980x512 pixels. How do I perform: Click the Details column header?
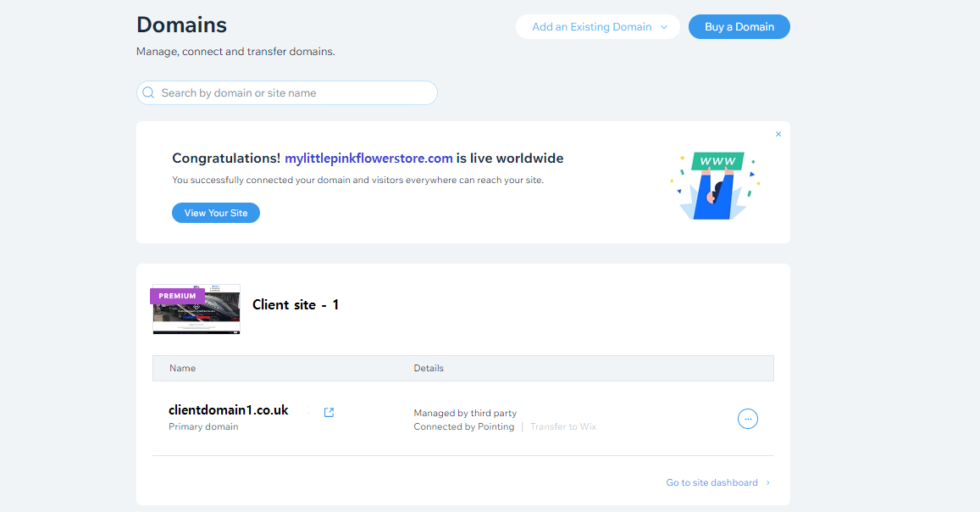point(429,369)
